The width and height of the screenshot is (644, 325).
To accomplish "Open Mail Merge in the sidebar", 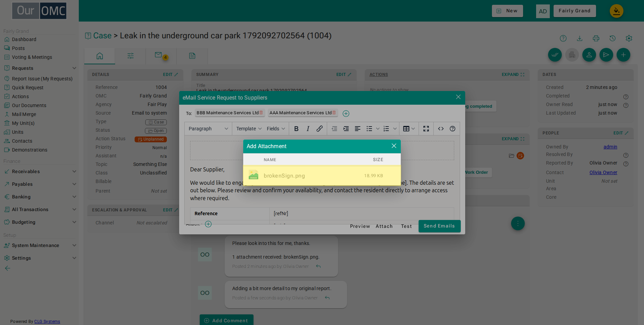I will pyautogui.click(x=24, y=114).
